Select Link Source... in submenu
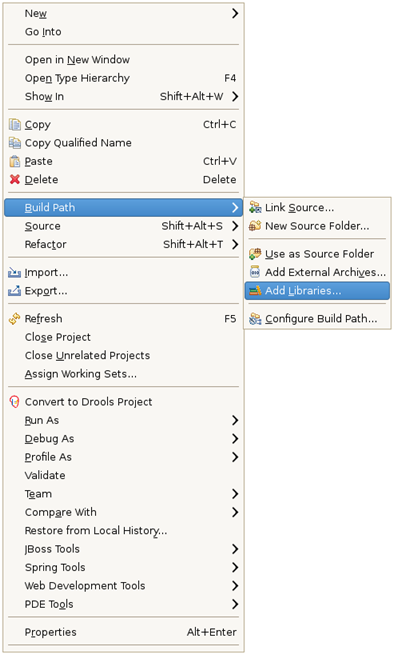 click(x=317, y=208)
